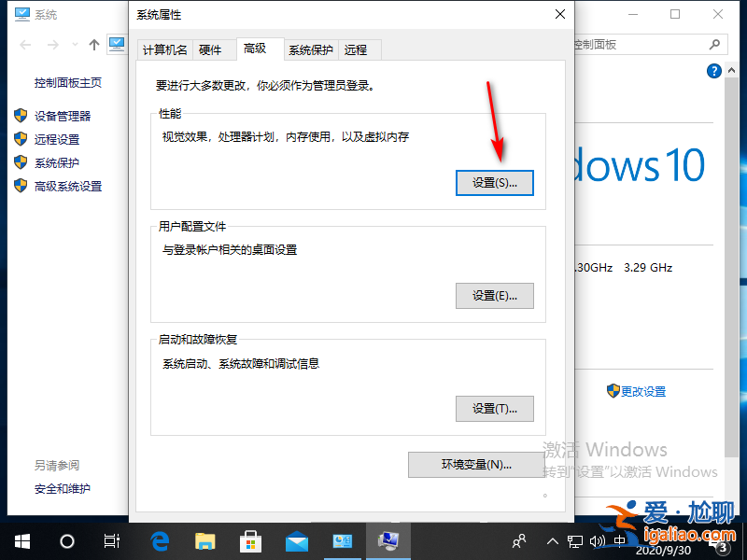
Task: Expand hidden icons in the system tray
Action: tap(553, 541)
